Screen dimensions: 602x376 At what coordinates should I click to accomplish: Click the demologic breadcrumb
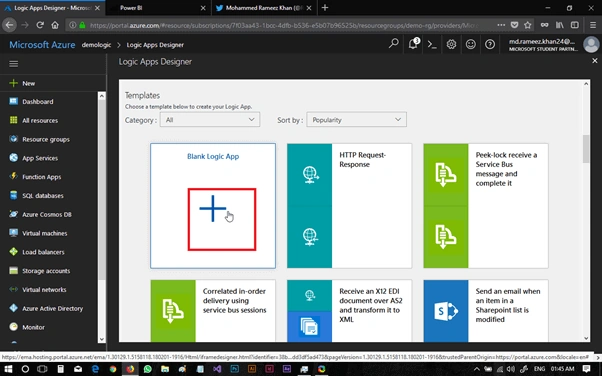click(x=96, y=45)
